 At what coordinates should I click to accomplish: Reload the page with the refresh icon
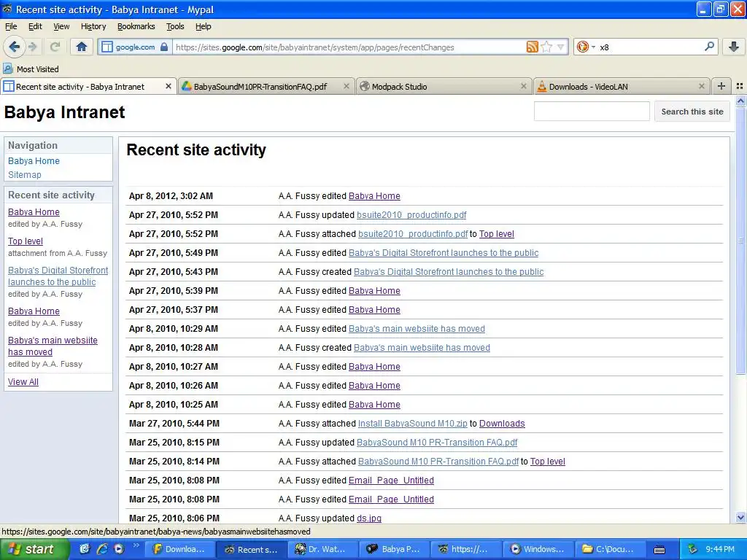tap(55, 47)
